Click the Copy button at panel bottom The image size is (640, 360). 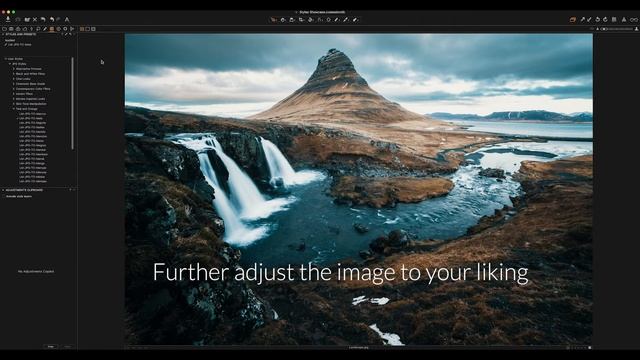[x=51, y=347]
